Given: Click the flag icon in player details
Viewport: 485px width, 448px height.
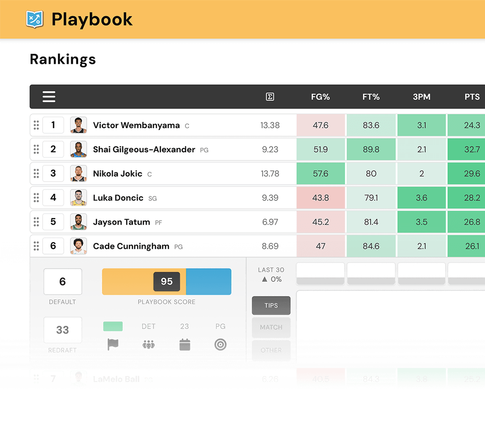Looking at the screenshot, I should pos(113,344).
